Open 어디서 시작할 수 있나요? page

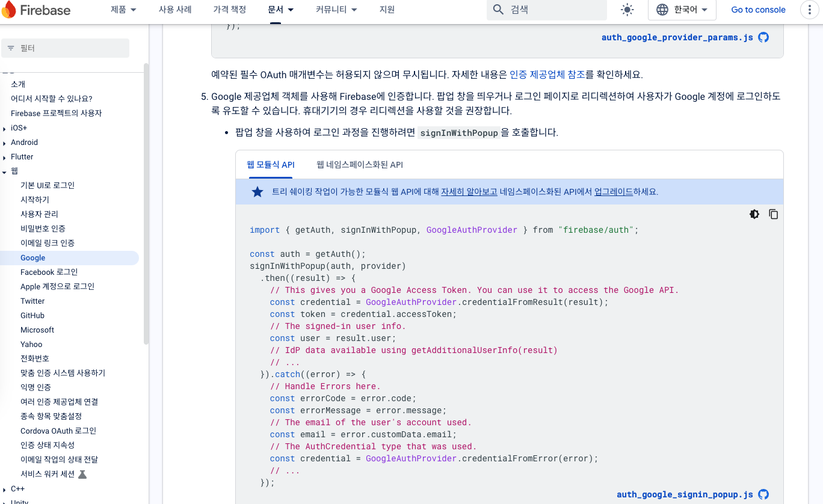(51, 99)
